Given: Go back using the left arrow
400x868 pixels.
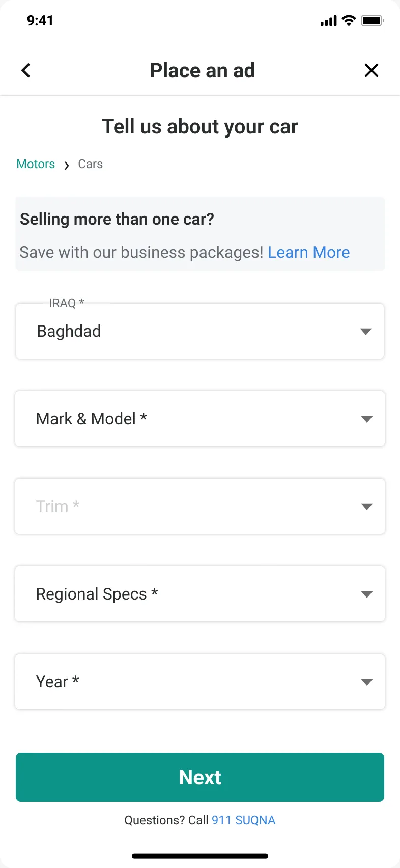Looking at the screenshot, I should coord(26,70).
